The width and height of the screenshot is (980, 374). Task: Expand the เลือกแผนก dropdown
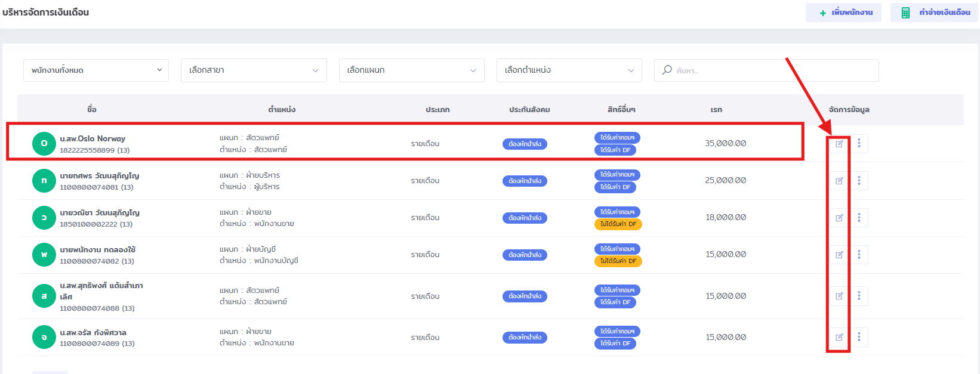coord(411,70)
